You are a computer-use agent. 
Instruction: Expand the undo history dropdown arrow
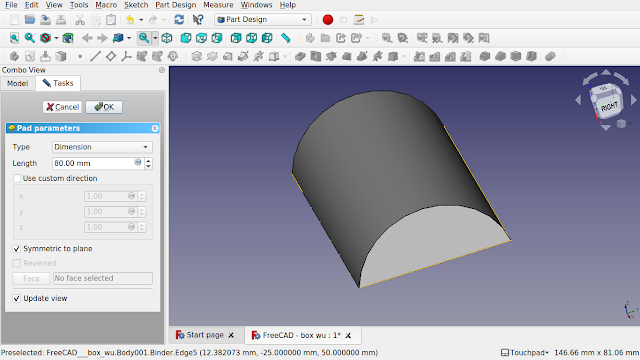point(141,20)
